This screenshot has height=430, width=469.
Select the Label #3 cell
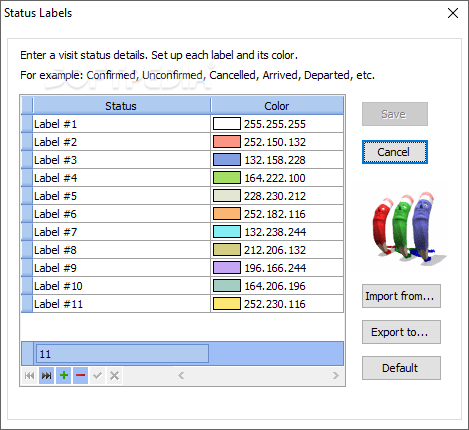pyautogui.click(x=122, y=160)
